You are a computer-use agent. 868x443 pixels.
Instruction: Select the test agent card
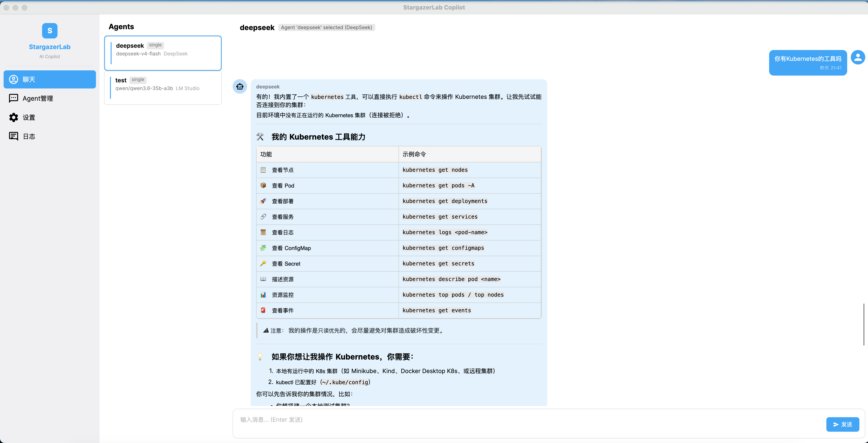[163, 88]
